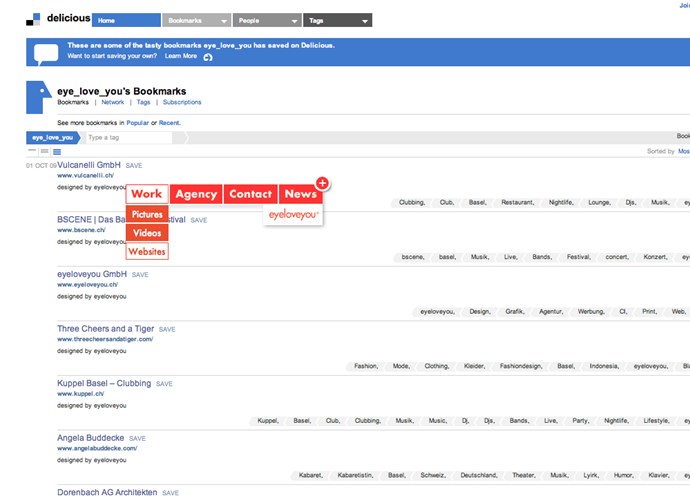This screenshot has height=496, width=690.
Task: Open the www.threecheersandatiger.com/ URL
Action: tap(105, 339)
